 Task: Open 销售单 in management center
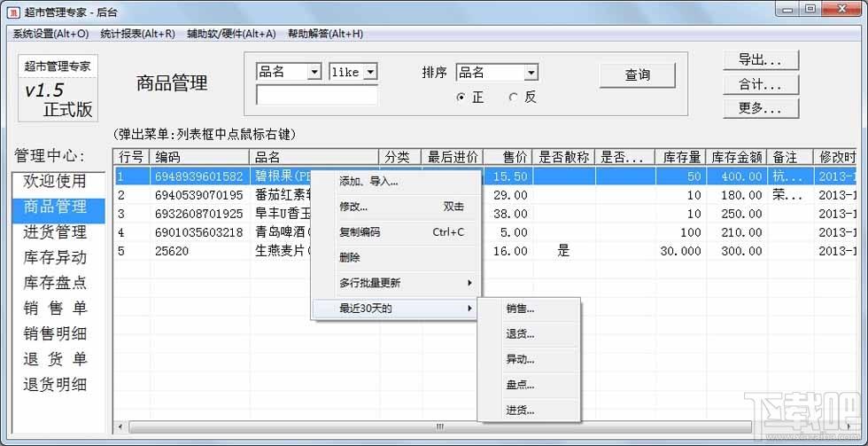pyautogui.click(x=58, y=308)
